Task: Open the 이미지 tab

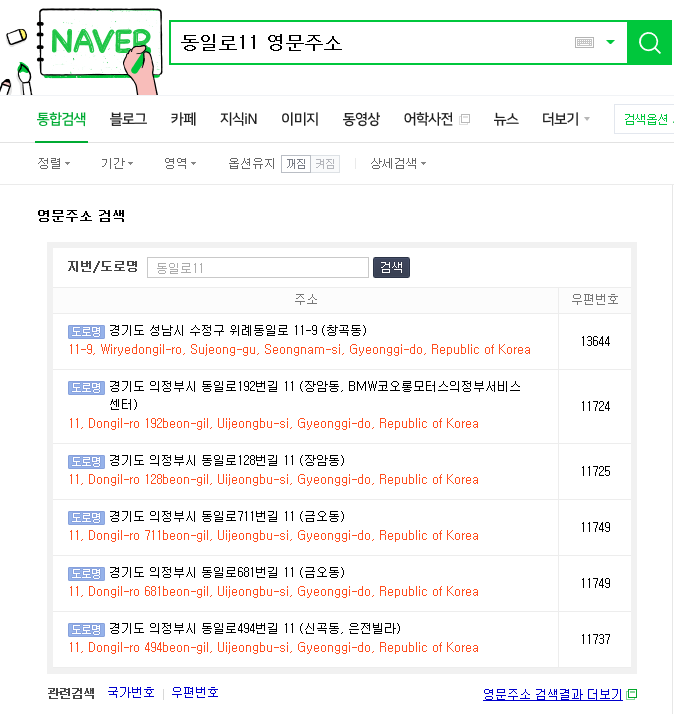Action: point(300,119)
